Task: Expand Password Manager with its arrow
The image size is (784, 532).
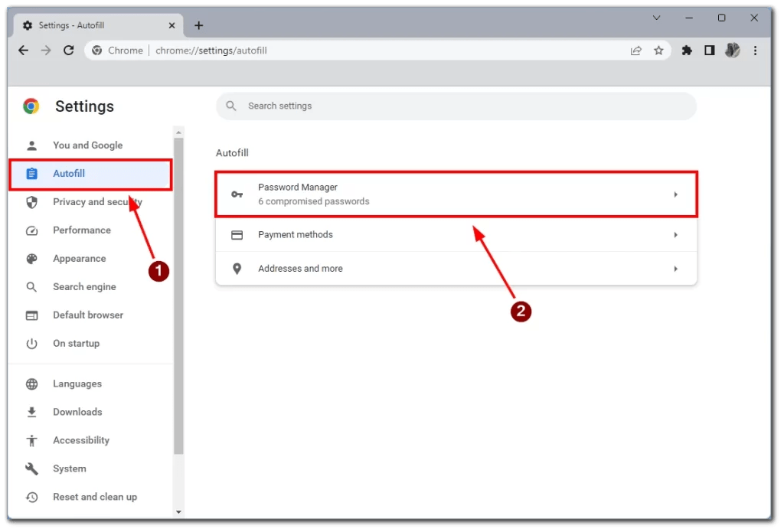Action: [675, 194]
